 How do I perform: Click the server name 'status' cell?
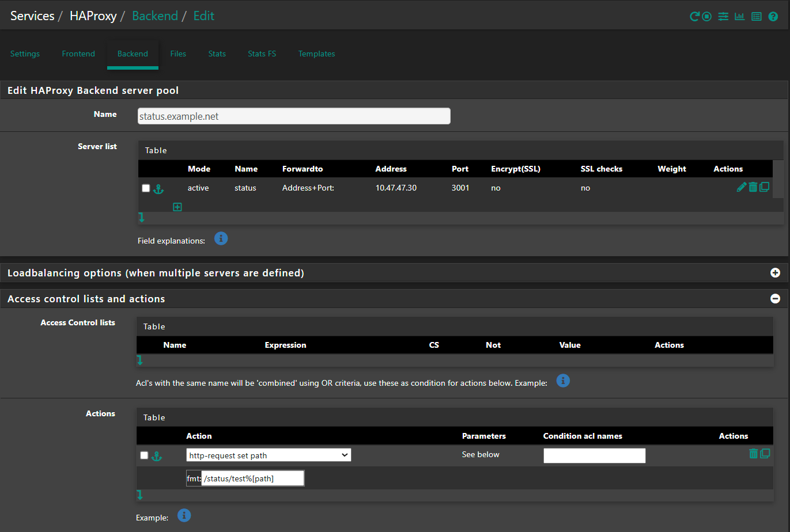coord(245,188)
